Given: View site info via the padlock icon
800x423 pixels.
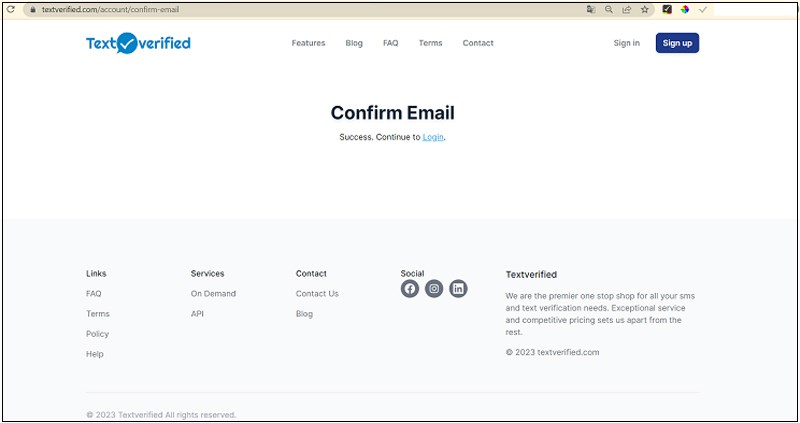Looking at the screenshot, I should (x=32, y=9).
